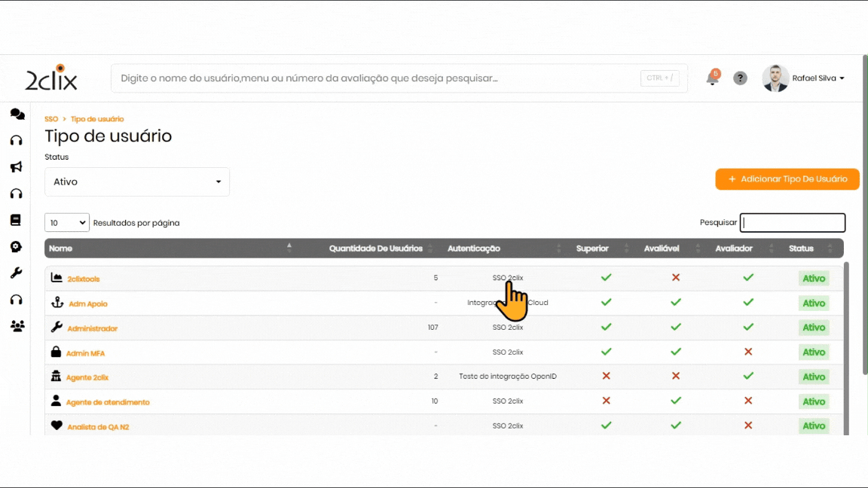Image resolution: width=868 pixels, height=488 pixels.
Task: Click the wrench icon in left sidebar
Action: tap(16, 273)
